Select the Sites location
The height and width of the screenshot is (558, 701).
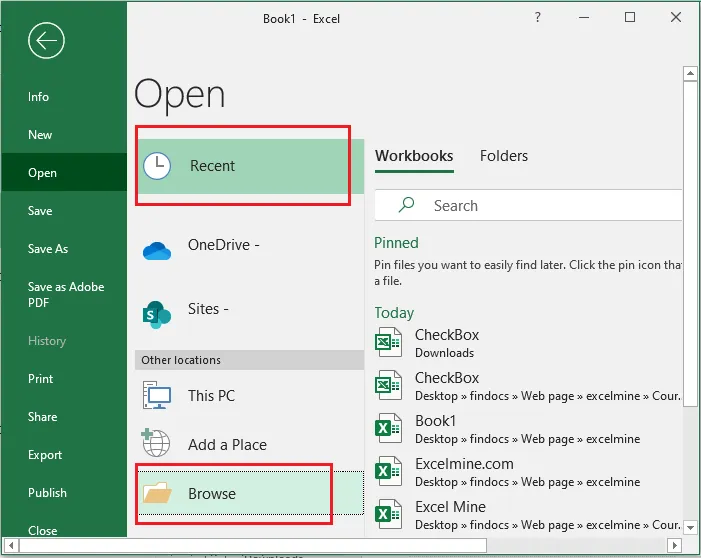click(x=250, y=313)
